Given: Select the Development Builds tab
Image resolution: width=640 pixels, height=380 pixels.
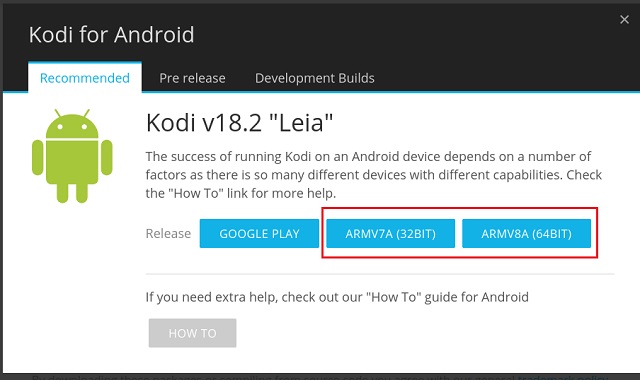Looking at the screenshot, I should [315, 78].
